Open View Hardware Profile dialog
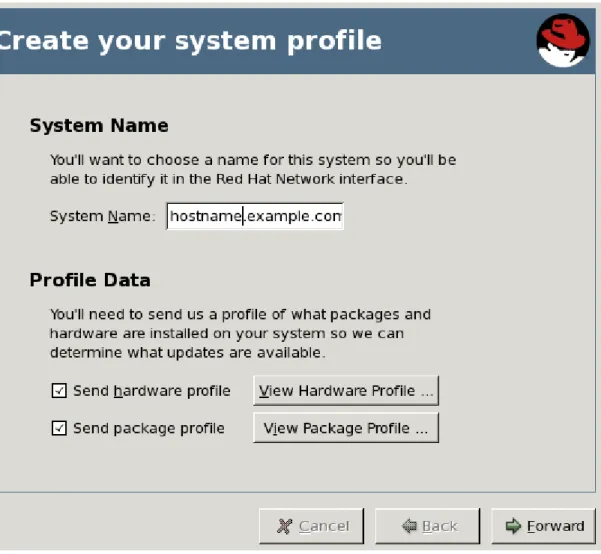The height and width of the screenshot is (554, 601). [x=346, y=391]
